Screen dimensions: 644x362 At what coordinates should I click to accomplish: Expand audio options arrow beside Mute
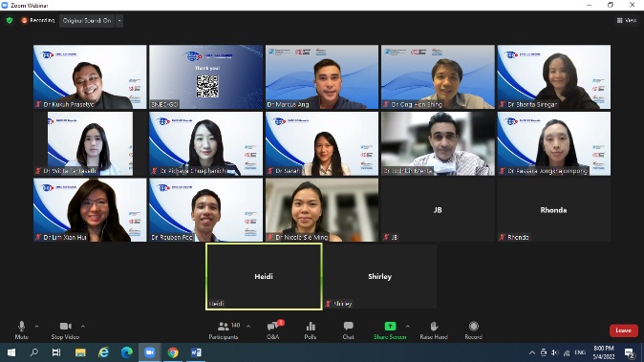point(36,327)
